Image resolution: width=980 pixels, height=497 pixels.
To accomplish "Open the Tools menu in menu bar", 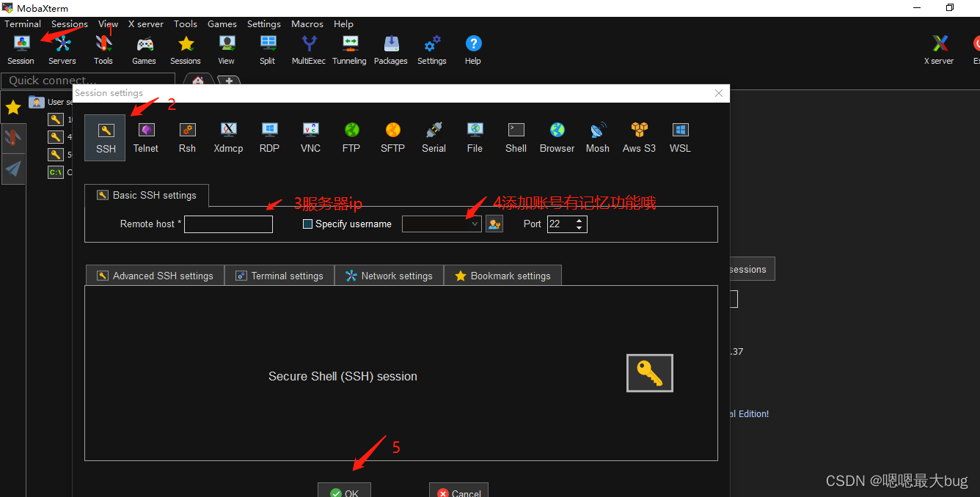I will click(x=186, y=23).
